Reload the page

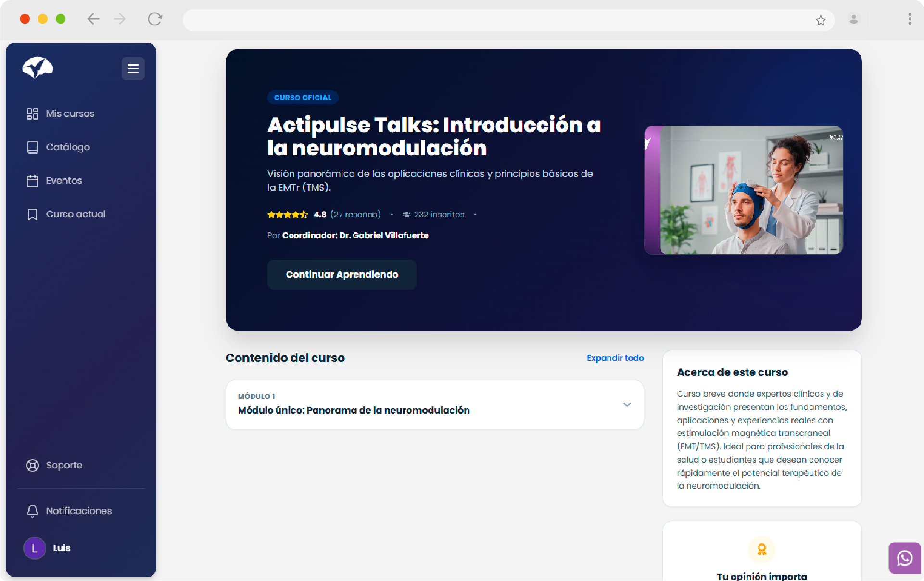tap(155, 19)
